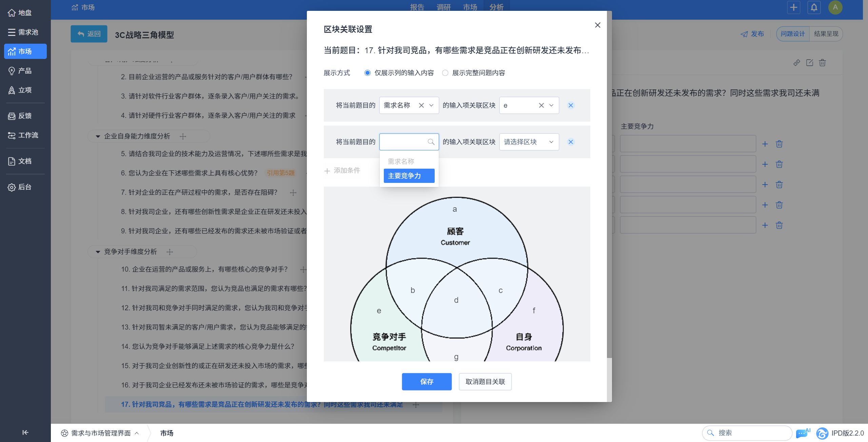Switch to 结果呈现 view
The width and height of the screenshot is (868, 442).
click(826, 34)
